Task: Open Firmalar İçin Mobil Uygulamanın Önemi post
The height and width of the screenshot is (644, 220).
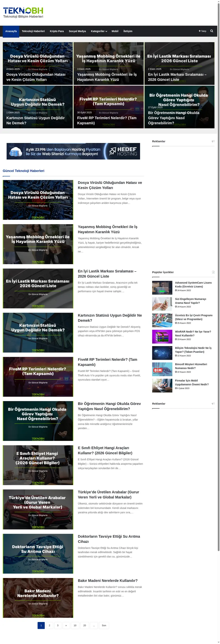Action: (192, 382)
